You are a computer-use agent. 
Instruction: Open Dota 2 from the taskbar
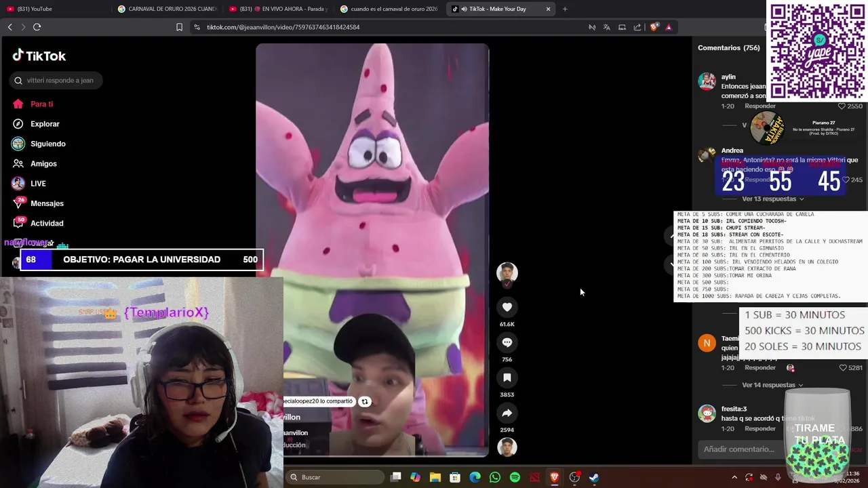pyautogui.click(x=534, y=477)
